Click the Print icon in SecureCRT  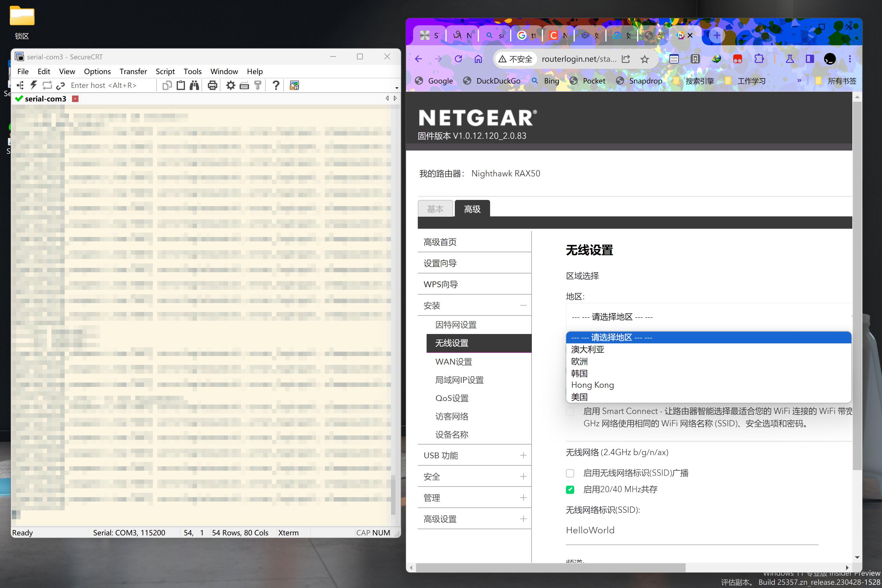click(212, 85)
